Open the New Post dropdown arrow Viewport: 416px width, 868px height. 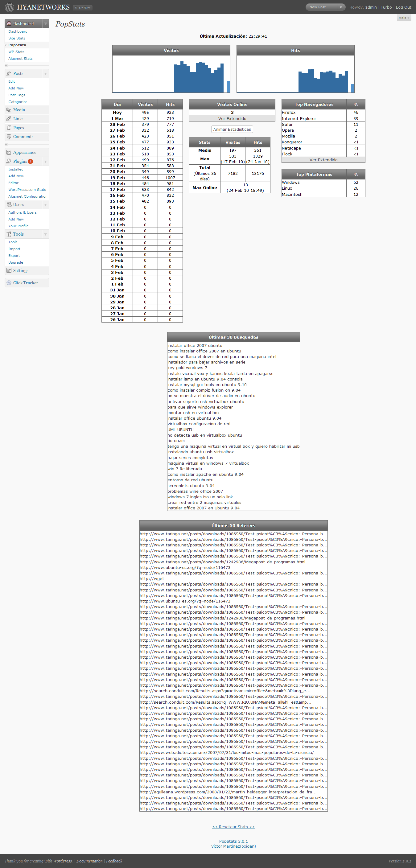tap(341, 7)
